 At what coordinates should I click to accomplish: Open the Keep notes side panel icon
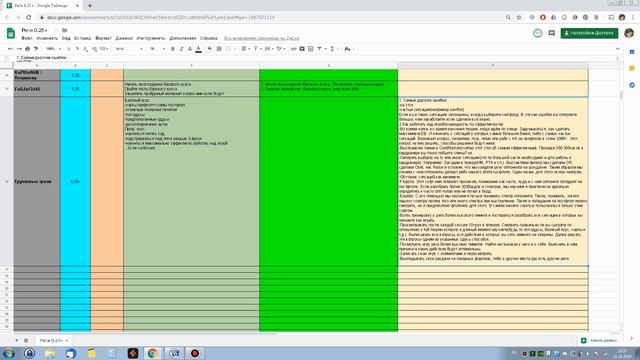click(x=632, y=68)
